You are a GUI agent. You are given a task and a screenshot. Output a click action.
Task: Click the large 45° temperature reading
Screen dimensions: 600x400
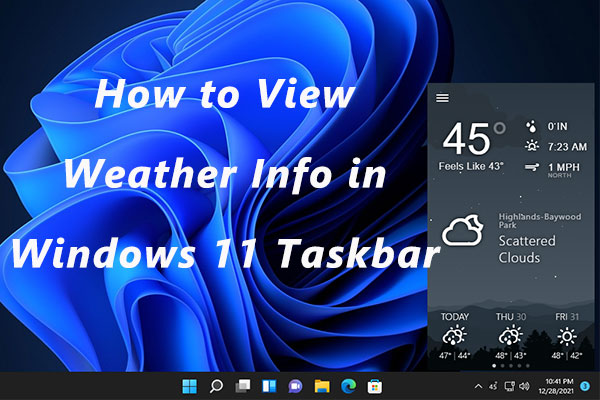pyautogui.click(x=474, y=139)
